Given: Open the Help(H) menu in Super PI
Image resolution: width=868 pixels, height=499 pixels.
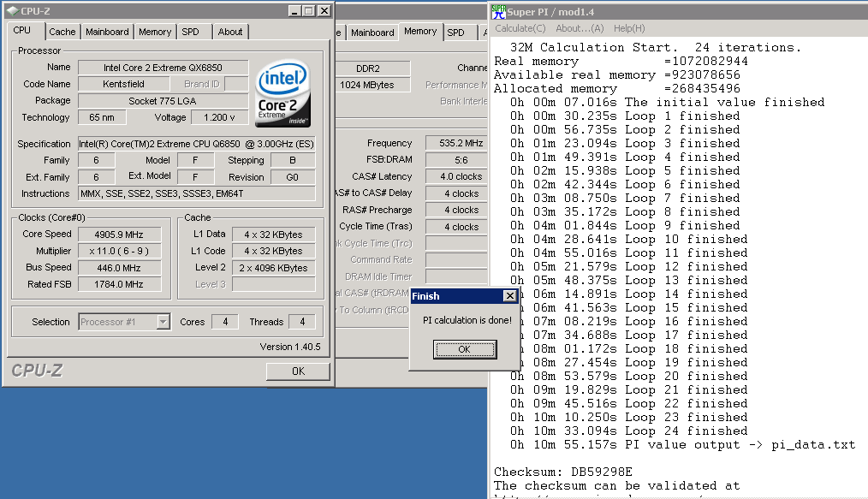Looking at the screenshot, I should pos(629,28).
